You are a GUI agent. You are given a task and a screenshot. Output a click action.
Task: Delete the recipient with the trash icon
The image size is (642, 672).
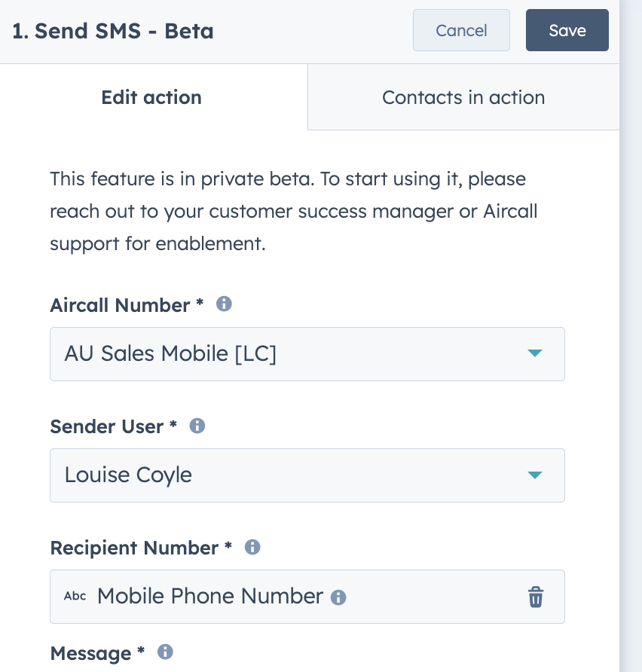535,597
